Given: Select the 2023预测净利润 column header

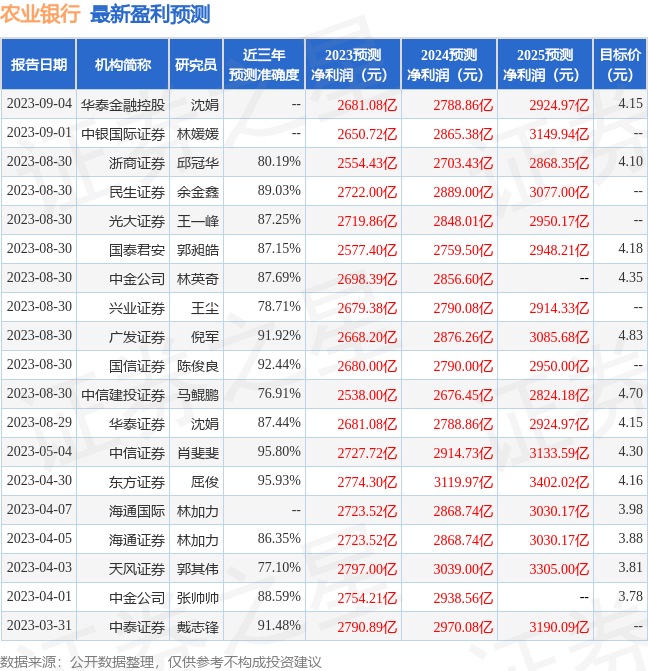Looking at the screenshot, I should coord(353,65).
